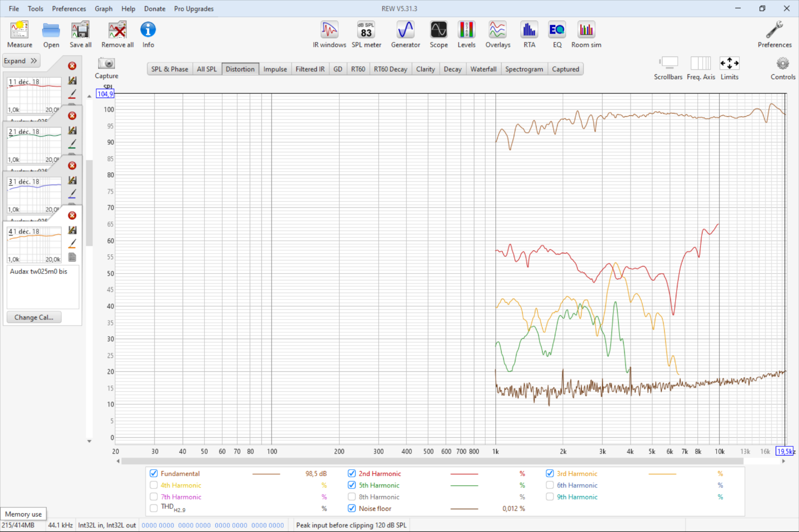Viewport: 799px width, 532px height.
Task: Click the Save all icon
Action: [x=80, y=34]
